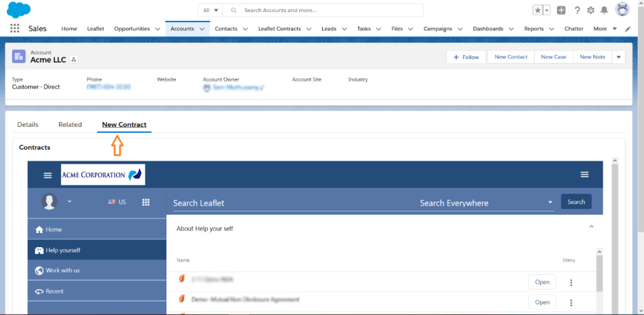The image size is (644, 315).
Task: Open the global actions plus icon
Action: [561, 10]
